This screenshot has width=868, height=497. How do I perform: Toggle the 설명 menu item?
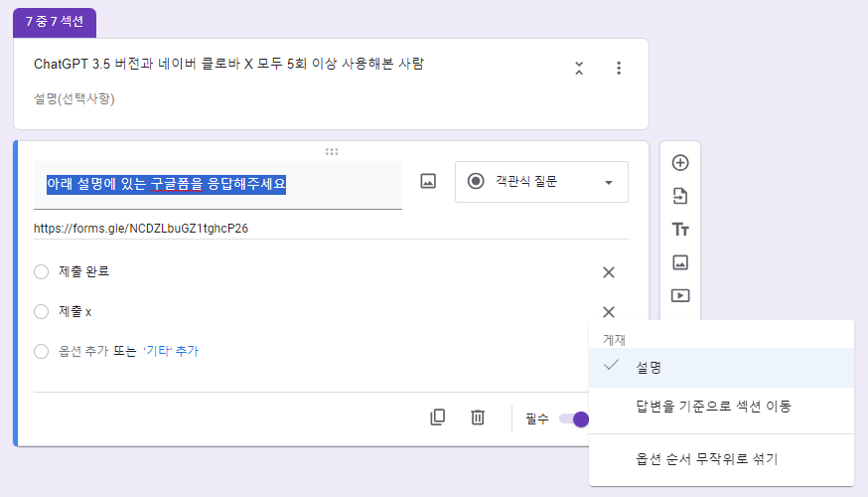(x=721, y=368)
